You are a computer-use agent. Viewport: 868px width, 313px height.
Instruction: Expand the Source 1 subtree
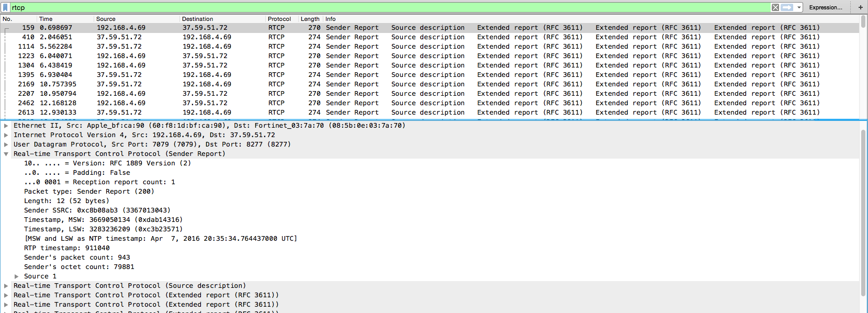(x=16, y=276)
